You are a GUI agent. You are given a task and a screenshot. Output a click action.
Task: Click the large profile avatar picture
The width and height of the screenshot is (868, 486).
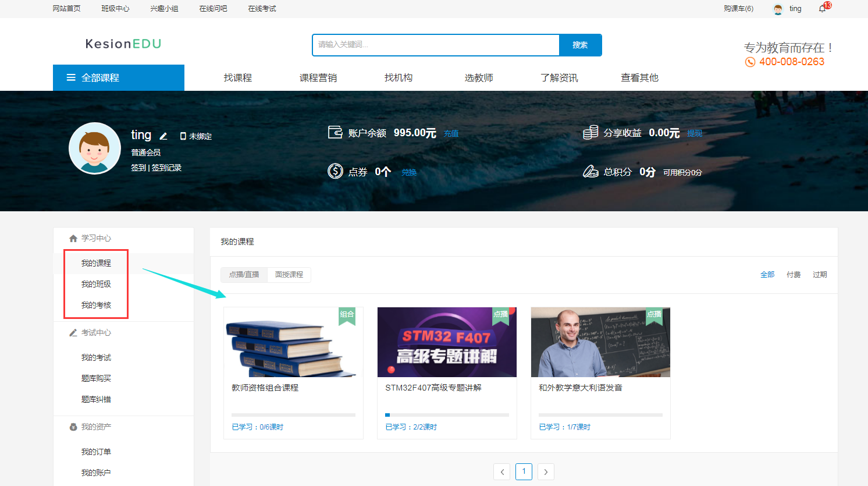click(95, 148)
